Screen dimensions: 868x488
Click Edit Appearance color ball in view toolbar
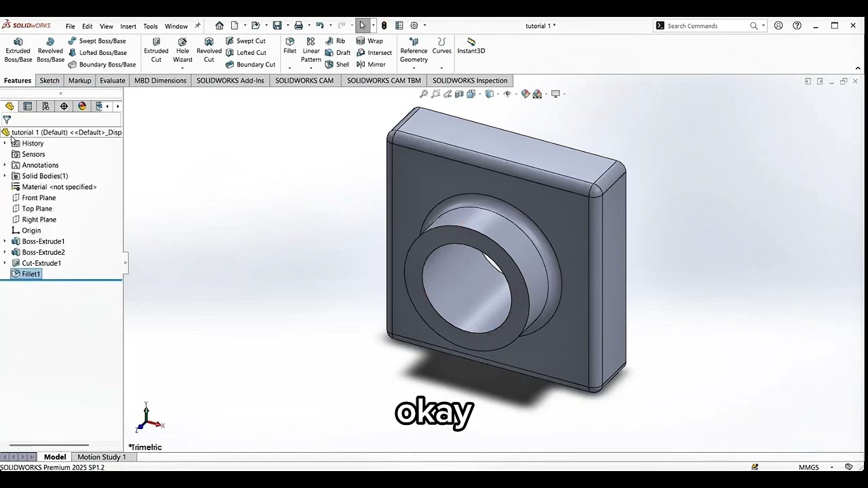525,94
